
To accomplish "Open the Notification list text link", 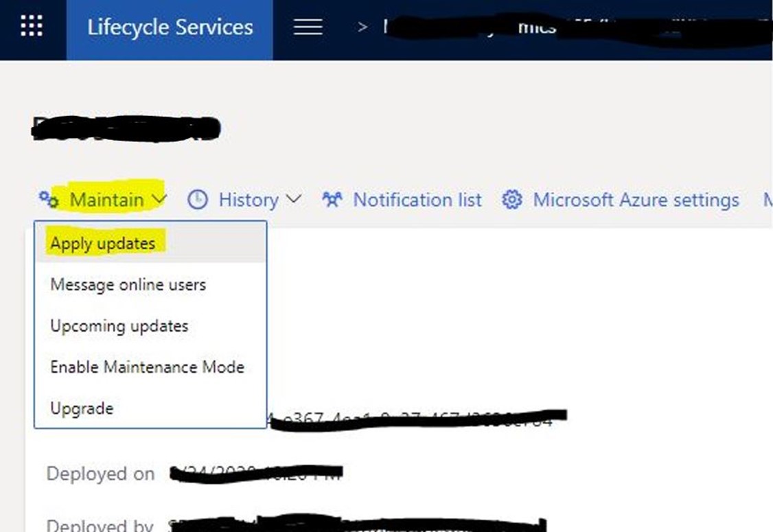I will [x=417, y=200].
